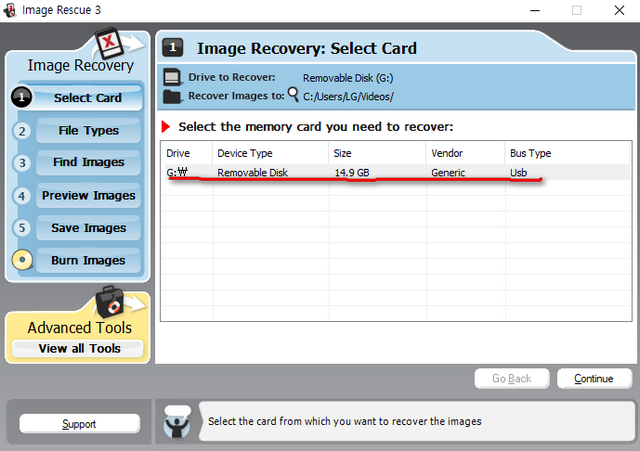Click the magnifier icon to browse output folder
This screenshot has width=640, height=451.
point(293,94)
